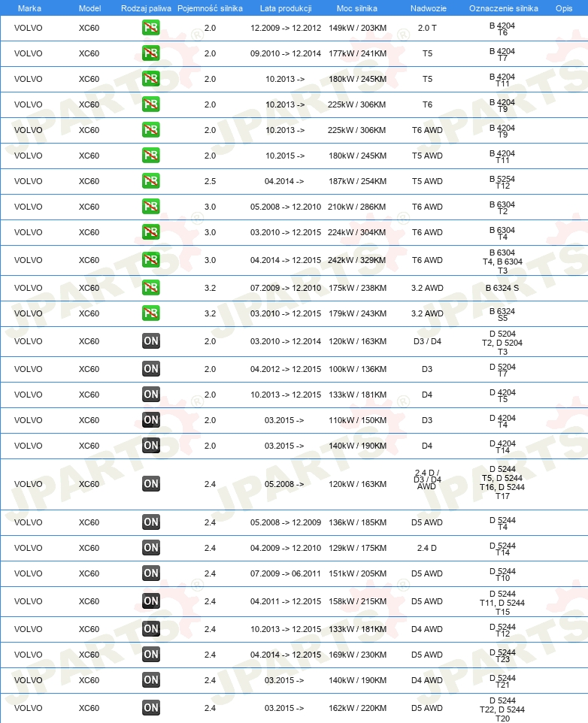Screen dimensions: 588x723
Task: Click the Marka column header
Action: coord(29,8)
